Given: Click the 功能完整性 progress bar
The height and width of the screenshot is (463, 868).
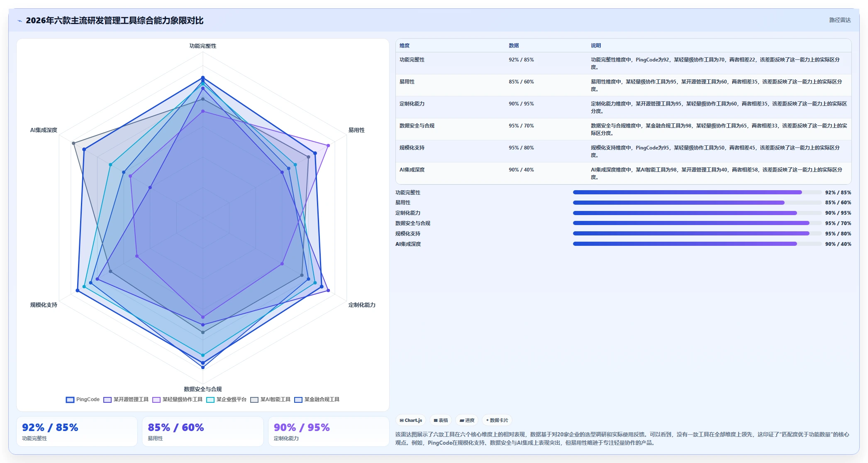Looking at the screenshot, I should click(x=697, y=192).
